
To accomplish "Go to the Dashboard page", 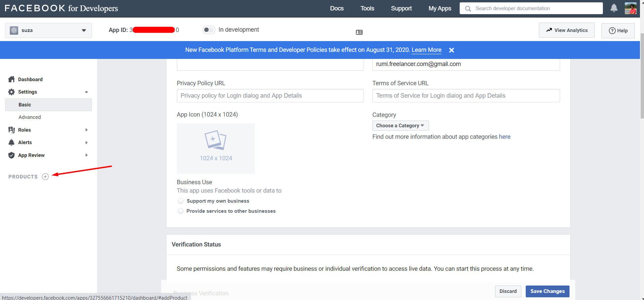I will [30, 79].
